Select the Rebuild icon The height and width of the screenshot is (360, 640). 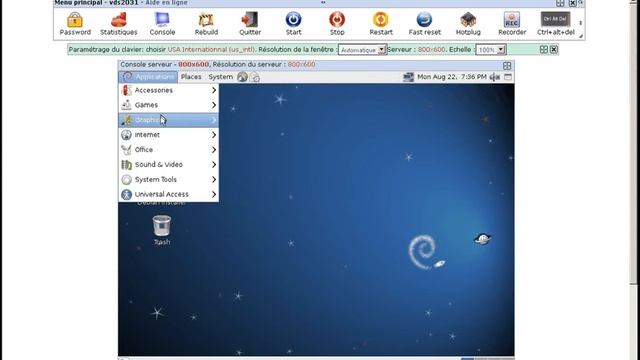pos(206,23)
